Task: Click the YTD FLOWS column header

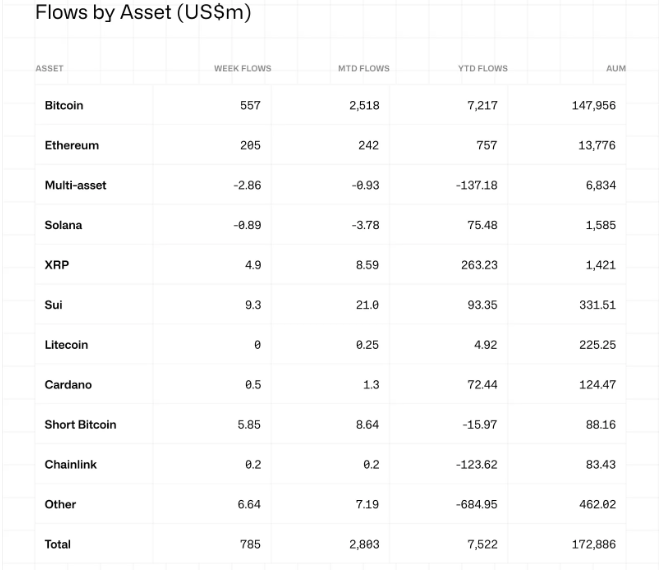Action: click(482, 68)
